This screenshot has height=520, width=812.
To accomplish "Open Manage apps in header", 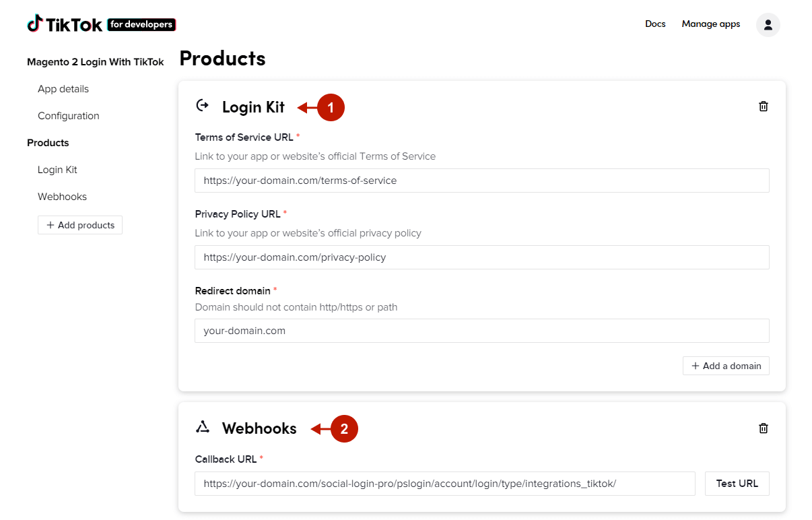I will 711,24.
